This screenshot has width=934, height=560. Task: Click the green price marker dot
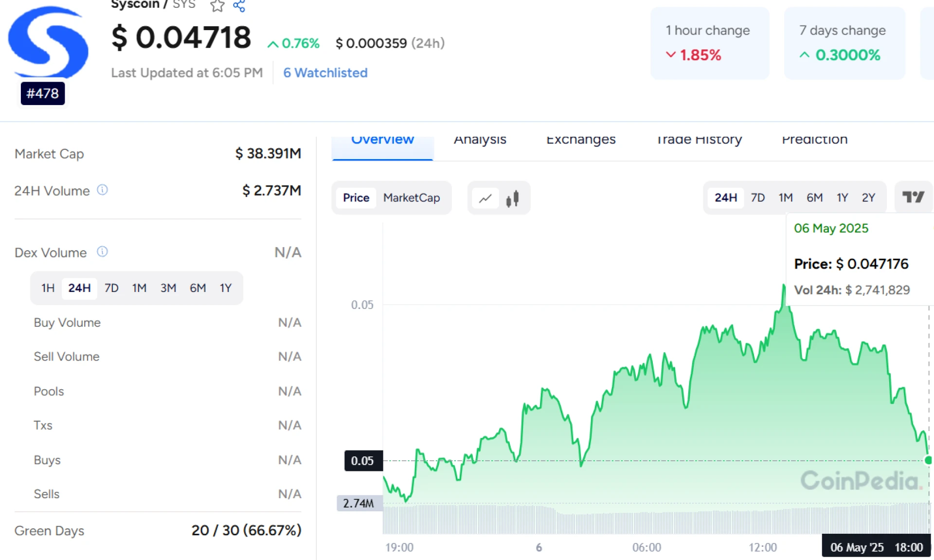[x=928, y=460]
